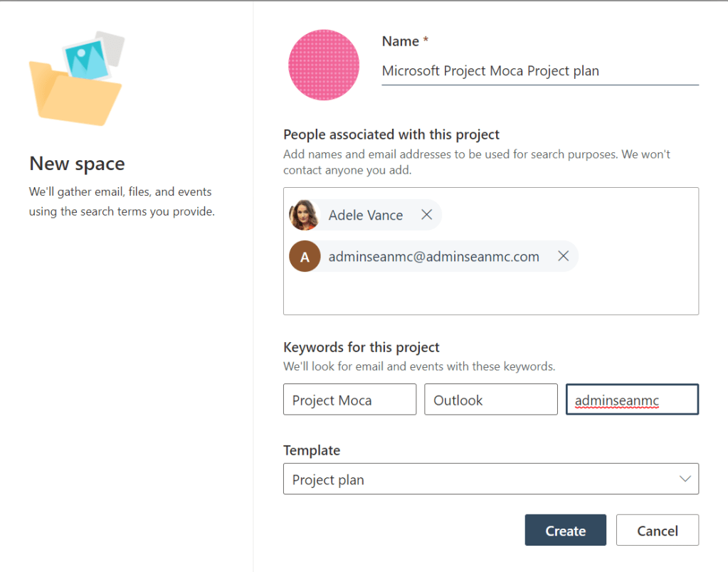This screenshot has height=572, width=728.
Task: Click the "Project Moca" keyword field
Action: tap(349, 400)
